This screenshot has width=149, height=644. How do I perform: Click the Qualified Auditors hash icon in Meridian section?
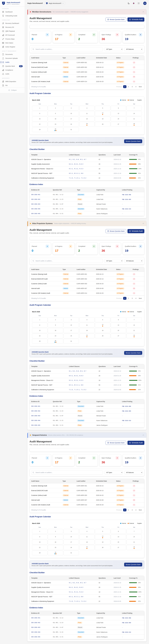[141, 35]
